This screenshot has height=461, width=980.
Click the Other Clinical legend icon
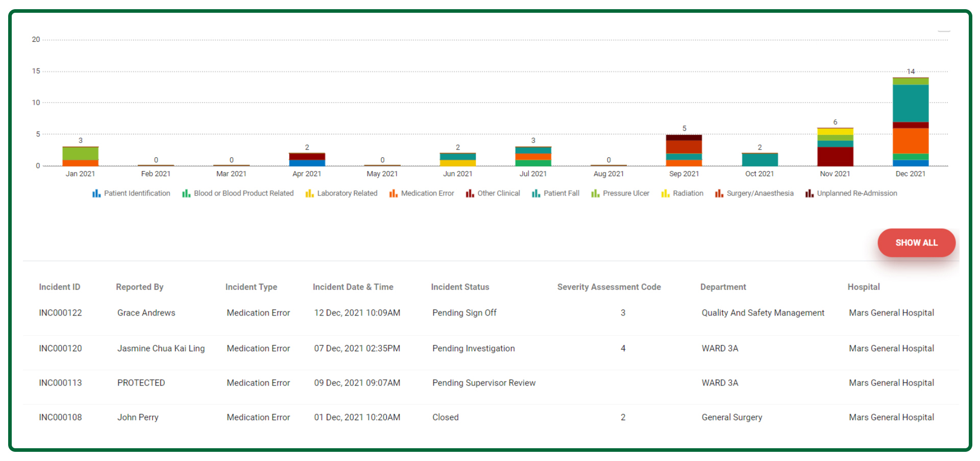coord(470,193)
